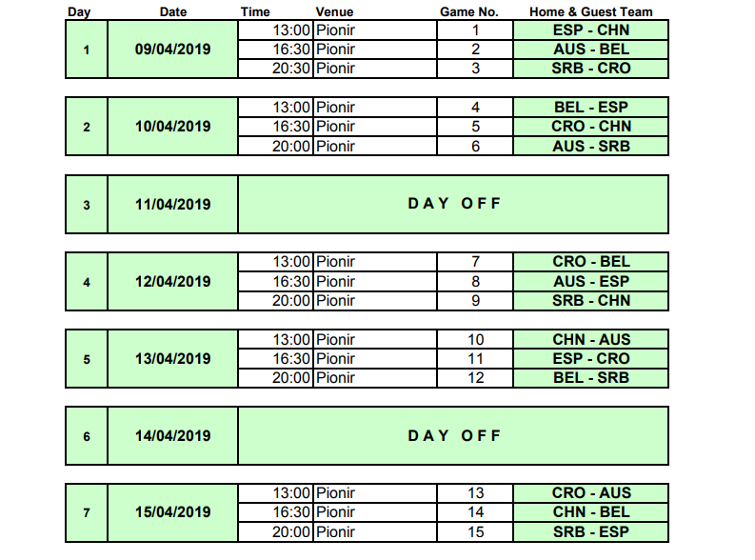Select the CRO - BEL match cell
The width and height of the screenshot is (755, 560).
point(590,262)
